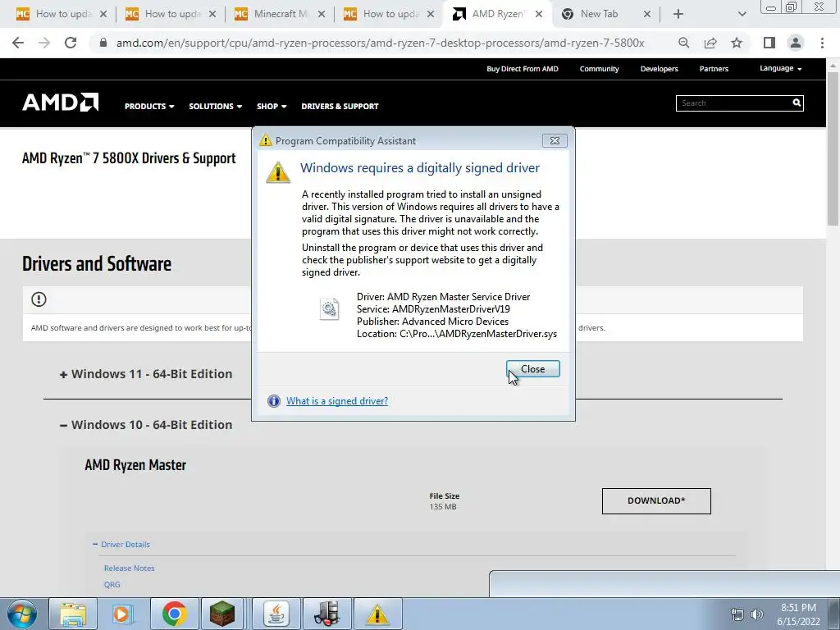Open What is a signed driver link
Image resolution: width=840 pixels, height=630 pixels.
[337, 400]
